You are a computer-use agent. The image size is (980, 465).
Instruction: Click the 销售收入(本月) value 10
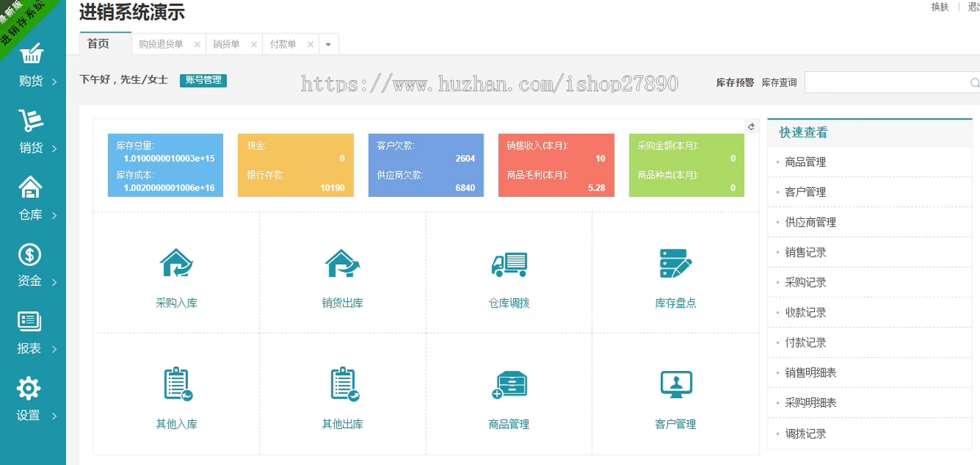600,159
